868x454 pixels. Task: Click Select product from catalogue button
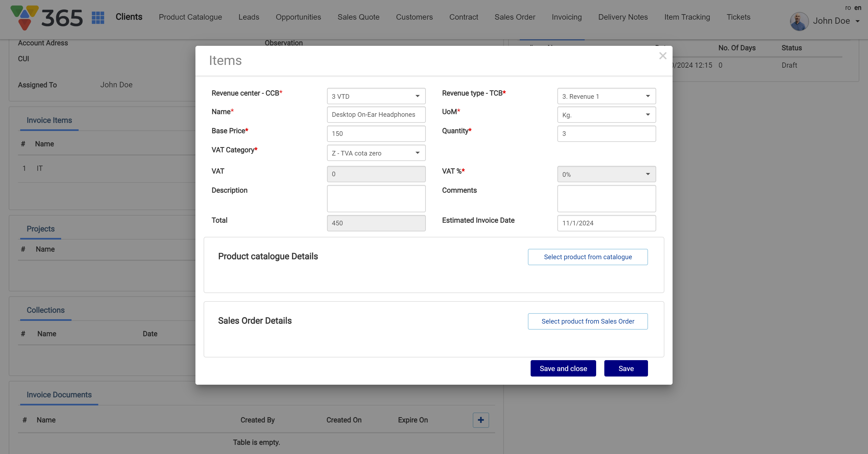[x=587, y=257]
